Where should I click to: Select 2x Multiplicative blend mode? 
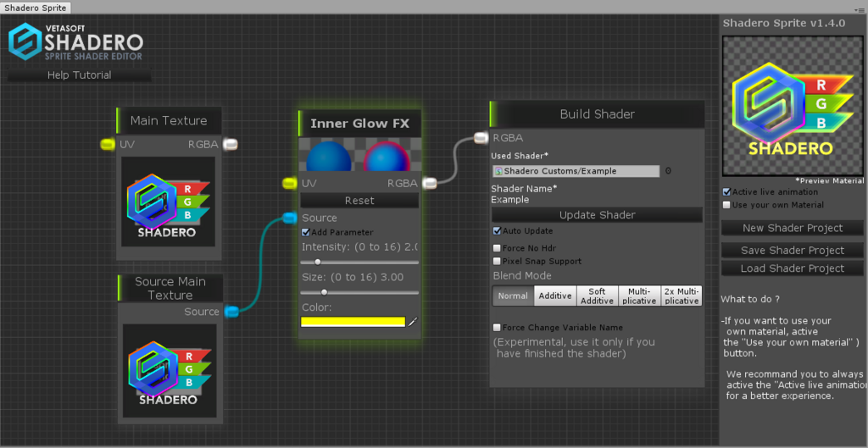click(682, 296)
